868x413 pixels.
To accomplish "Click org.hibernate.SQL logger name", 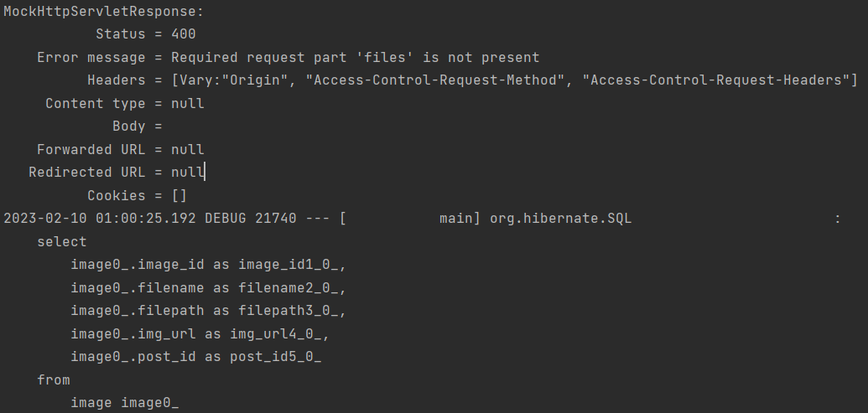I will click(560, 219).
